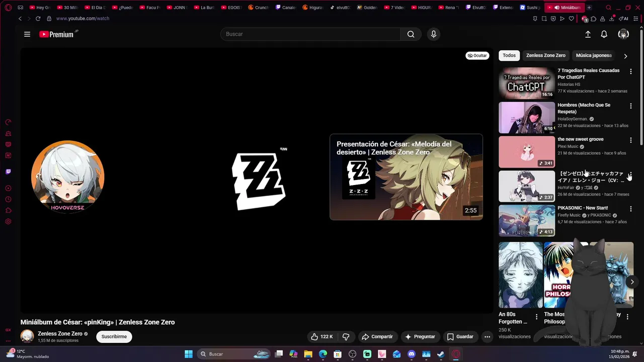
Task: Click the Compartir share button
Action: [377, 337]
